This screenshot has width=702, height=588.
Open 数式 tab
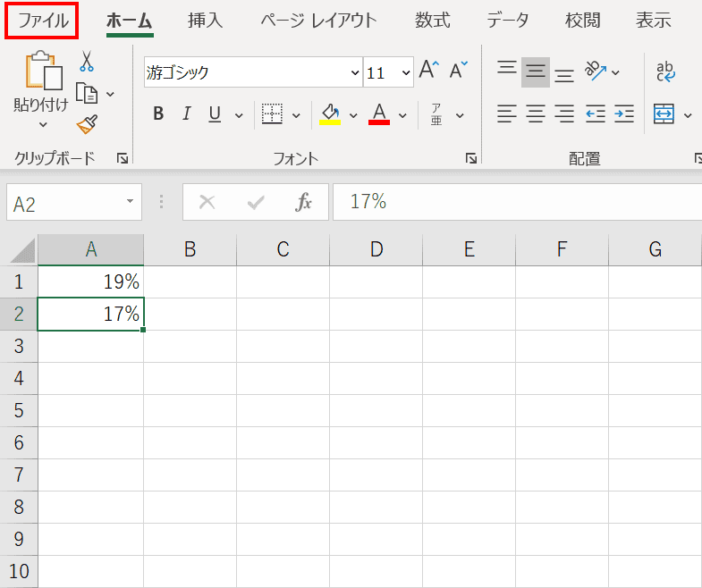pos(432,21)
